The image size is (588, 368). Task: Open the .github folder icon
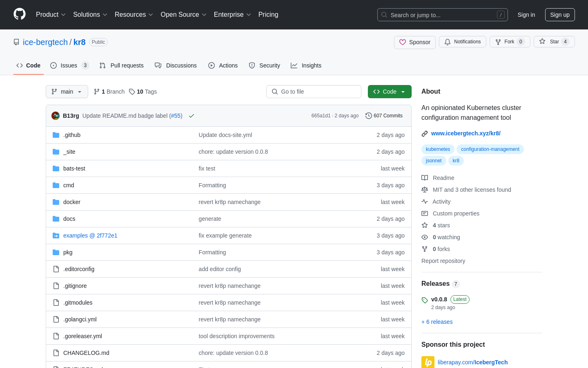point(56,135)
